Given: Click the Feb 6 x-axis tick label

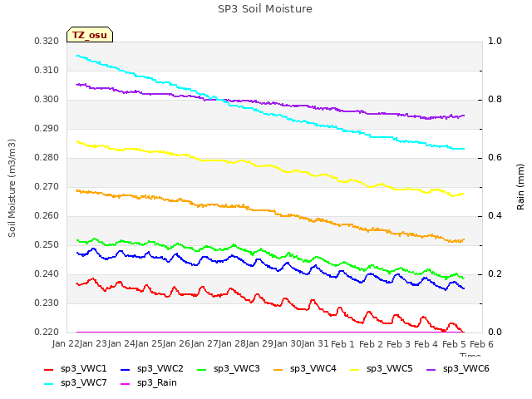Looking at the screenshot, I should [481, 344].
